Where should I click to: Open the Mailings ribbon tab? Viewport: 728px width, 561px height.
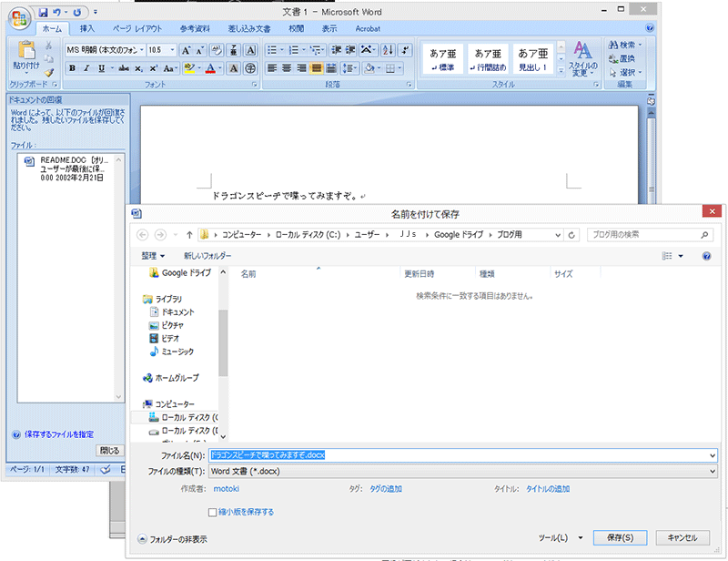click(249, 28)
